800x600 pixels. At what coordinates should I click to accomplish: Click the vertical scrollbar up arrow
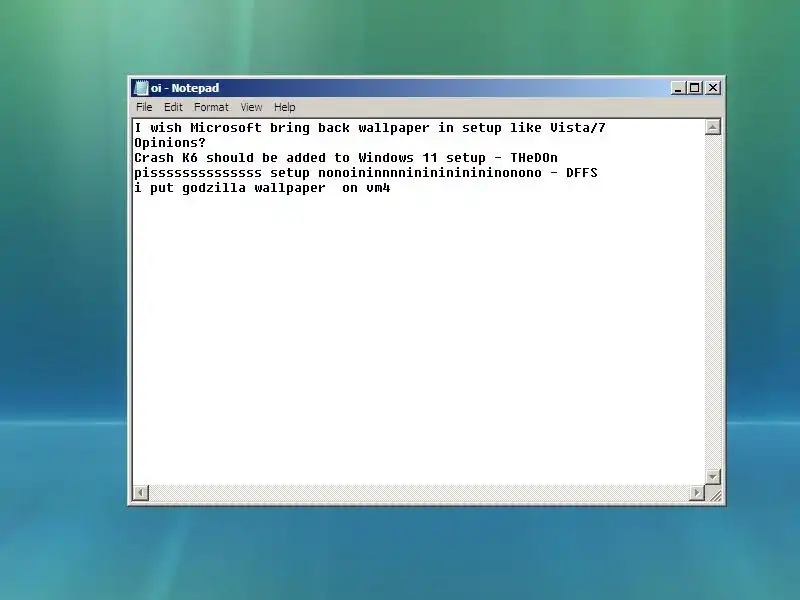[713, 127]
